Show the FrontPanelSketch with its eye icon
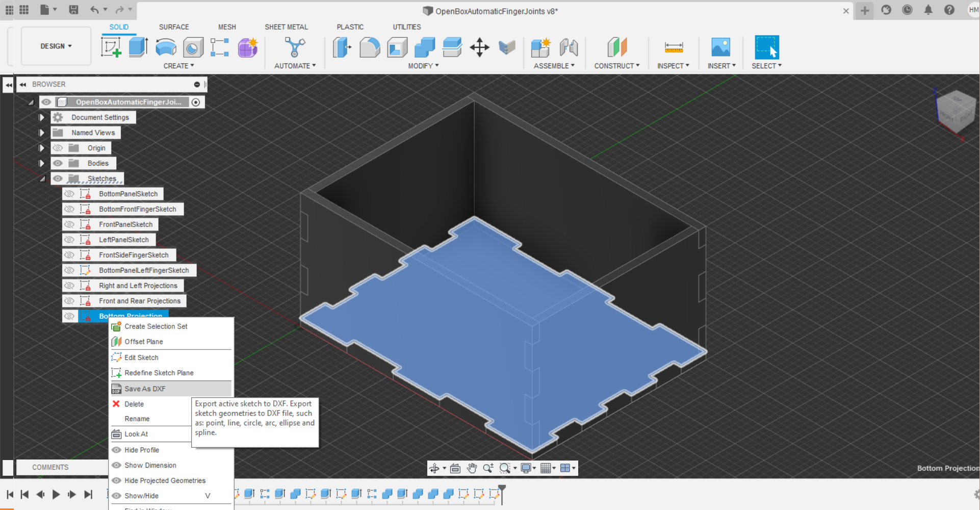Image resolution: width=980 pixels, height=510 pixels. (x=69, y=224)
